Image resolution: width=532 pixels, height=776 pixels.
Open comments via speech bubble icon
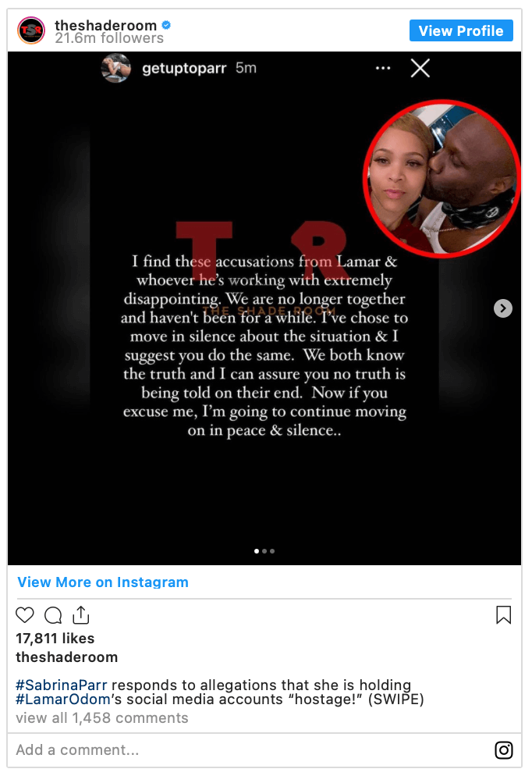53,615
